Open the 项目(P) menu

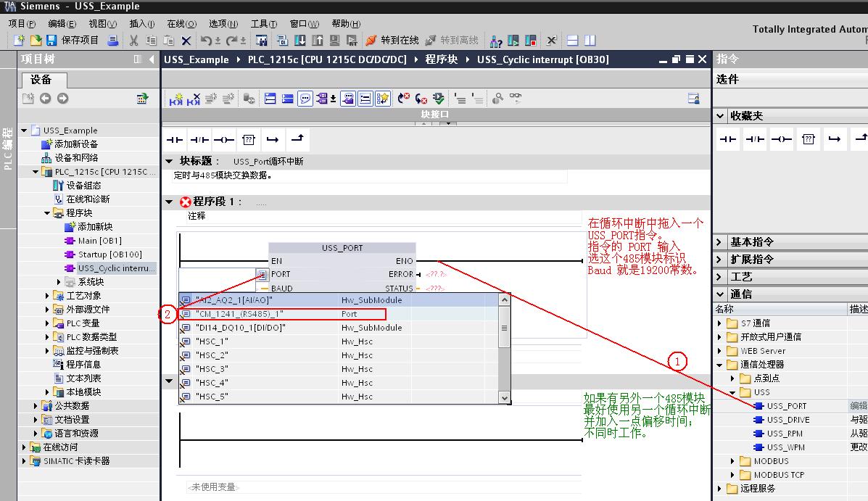click(22, 23)
